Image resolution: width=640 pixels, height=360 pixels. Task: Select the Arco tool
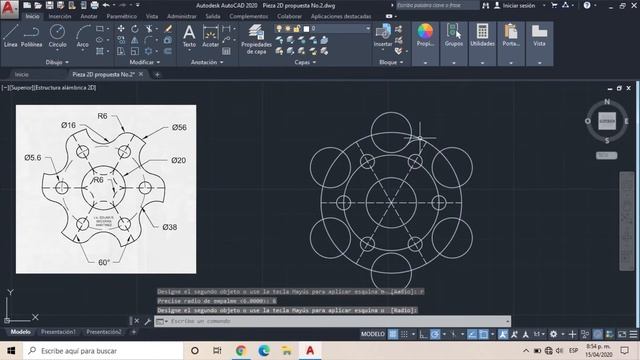[82, 36]
